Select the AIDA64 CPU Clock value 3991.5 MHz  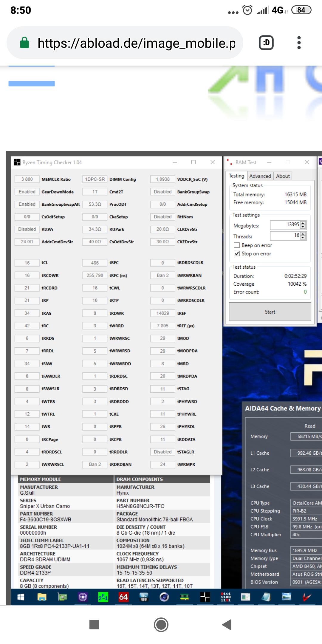306,519
